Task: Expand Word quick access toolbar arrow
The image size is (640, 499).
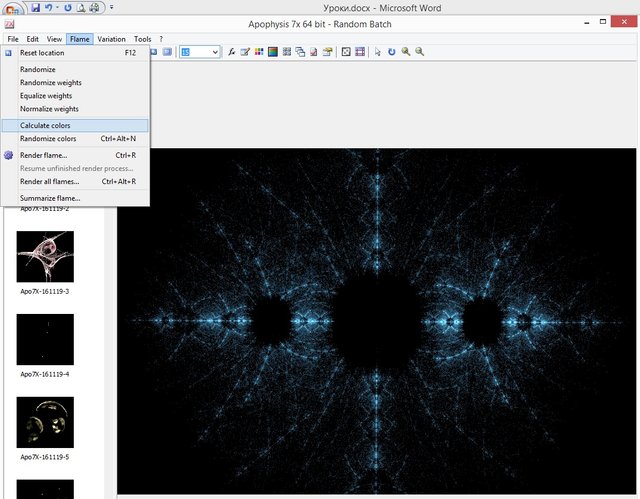Action: coord(111,7)
